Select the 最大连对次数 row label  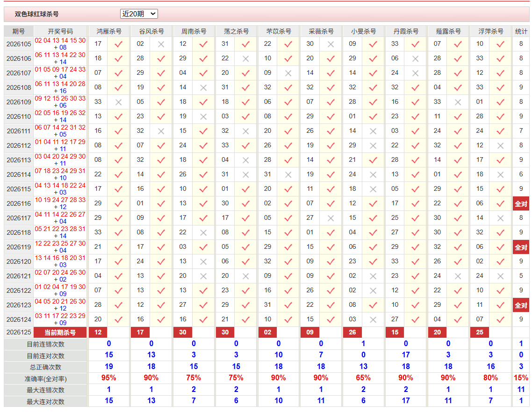[x=45, y=402]
